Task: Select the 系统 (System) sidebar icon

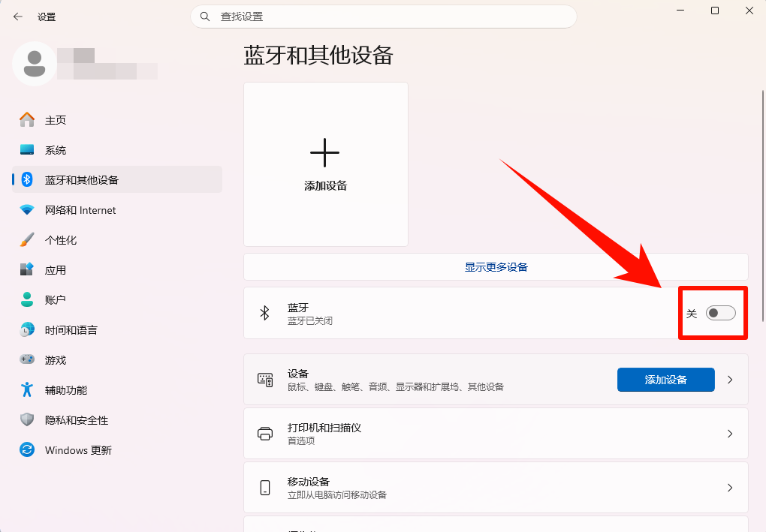Action: 26,149
